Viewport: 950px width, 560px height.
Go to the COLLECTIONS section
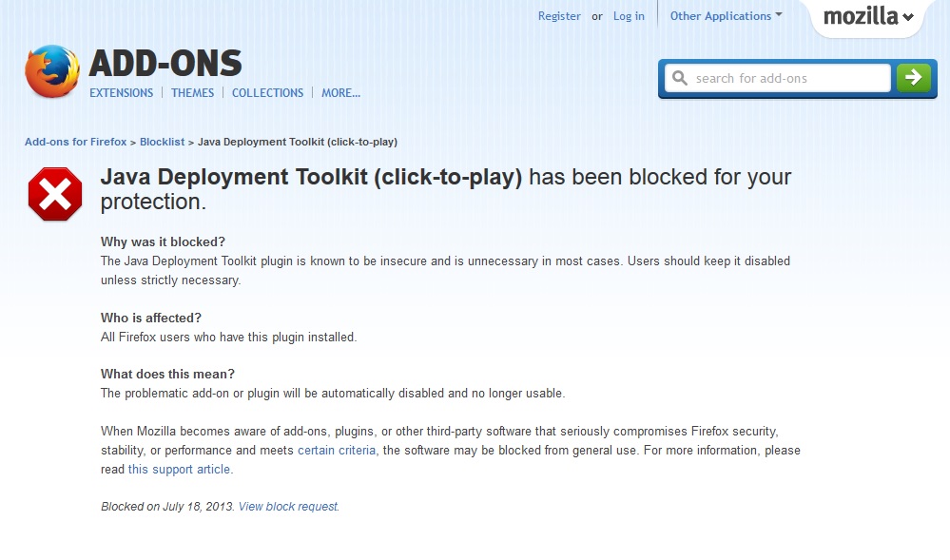pos(267,93)
